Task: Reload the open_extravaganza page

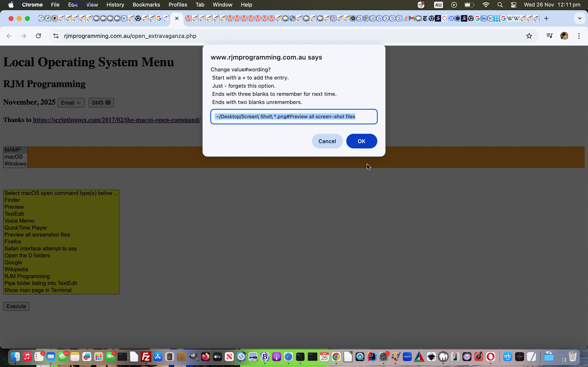Action: click(x=38, y=36)
